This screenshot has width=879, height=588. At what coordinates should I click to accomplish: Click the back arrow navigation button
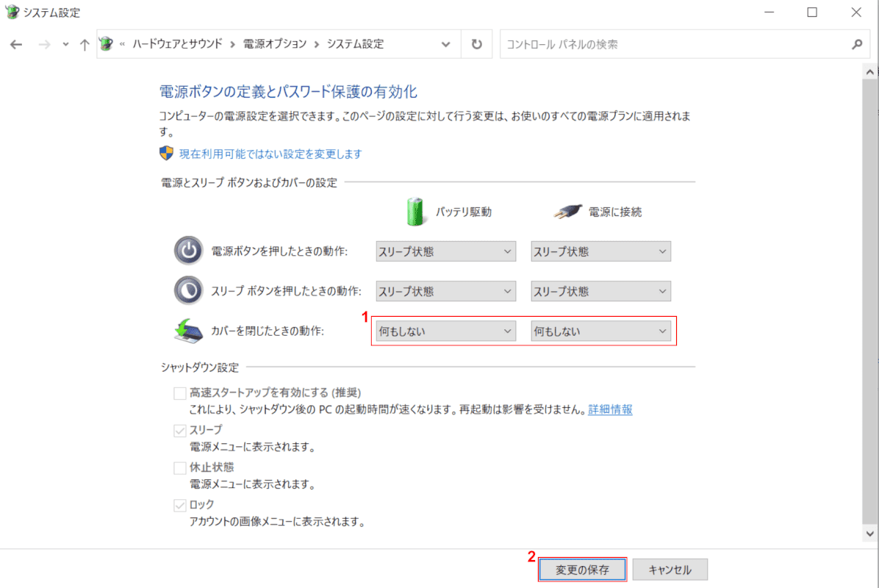[x=15, y=44]
